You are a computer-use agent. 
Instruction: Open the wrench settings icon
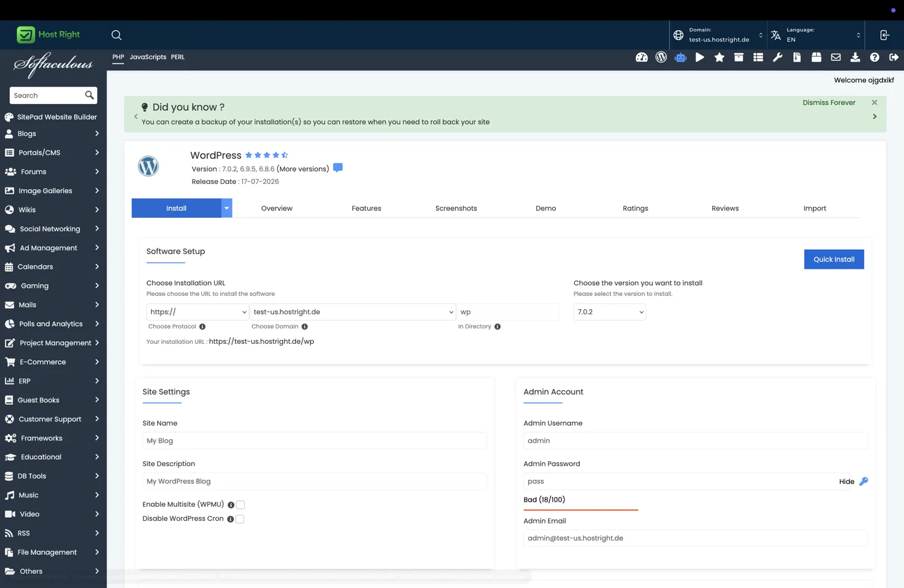point(777,57)
